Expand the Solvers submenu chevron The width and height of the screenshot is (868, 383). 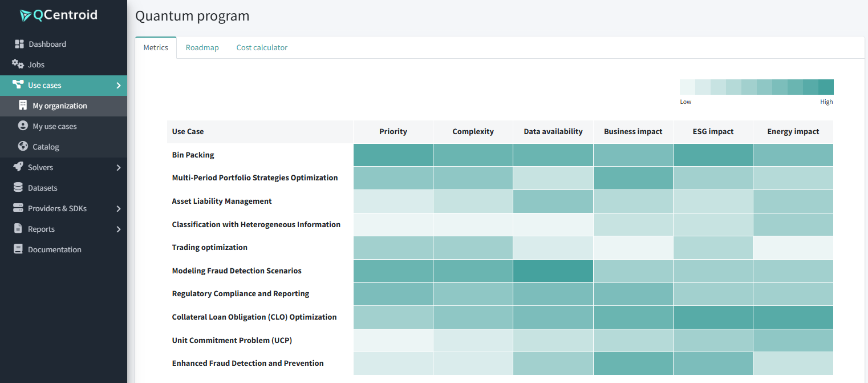click(x=119, y=167)
